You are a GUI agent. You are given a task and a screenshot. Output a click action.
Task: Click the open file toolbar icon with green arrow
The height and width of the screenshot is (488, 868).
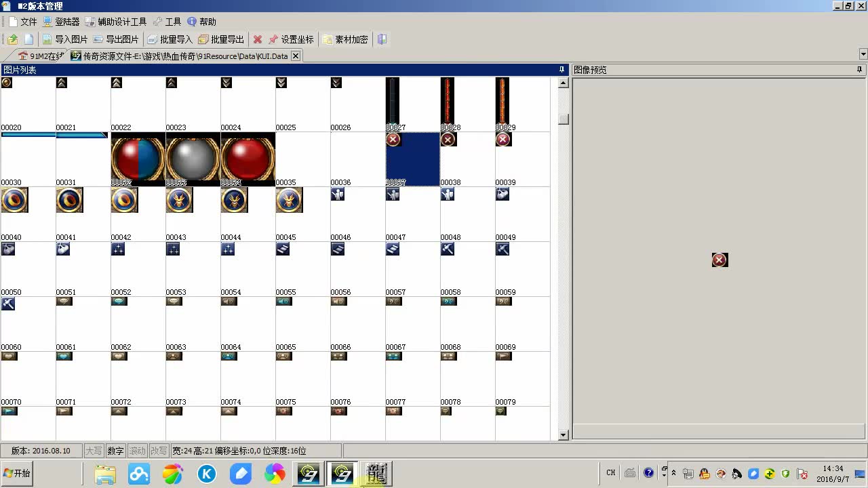tap(13, 39)
